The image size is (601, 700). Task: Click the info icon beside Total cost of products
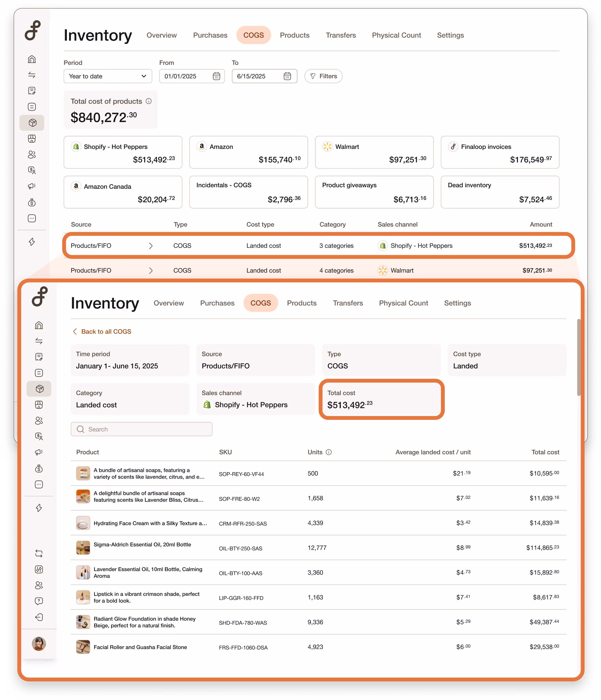[x=149, y=101]
